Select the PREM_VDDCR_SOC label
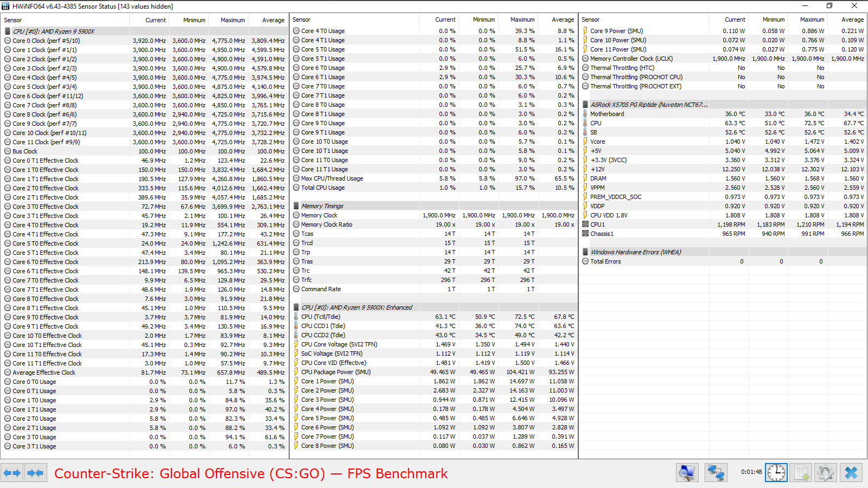The width and height of the screenshot is (868, 488). pos(616,197)
